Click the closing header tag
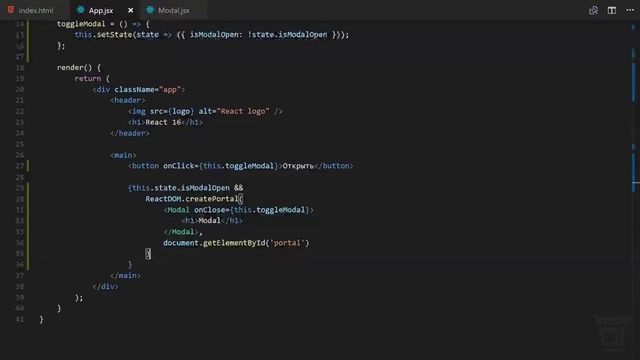This screenshot has width=640, height=360. click(x=130, y=133)
